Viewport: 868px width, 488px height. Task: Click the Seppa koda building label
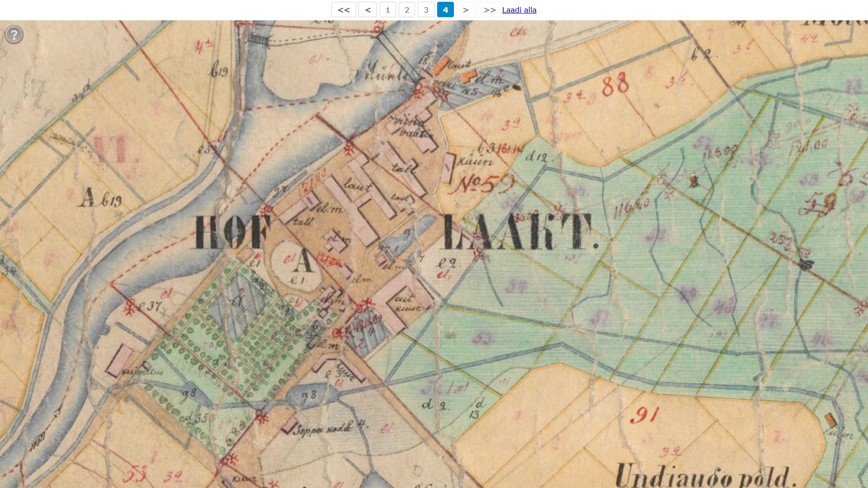[322, 430]
